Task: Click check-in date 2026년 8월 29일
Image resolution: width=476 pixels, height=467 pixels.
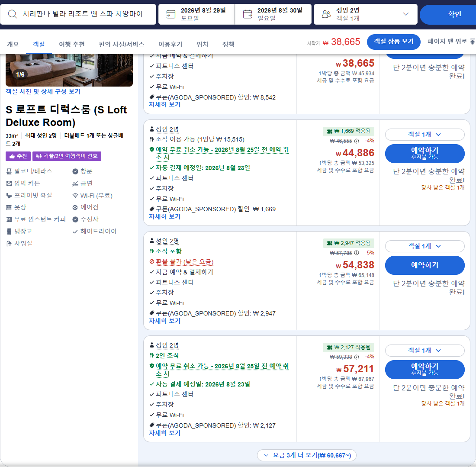Action: 196,14
